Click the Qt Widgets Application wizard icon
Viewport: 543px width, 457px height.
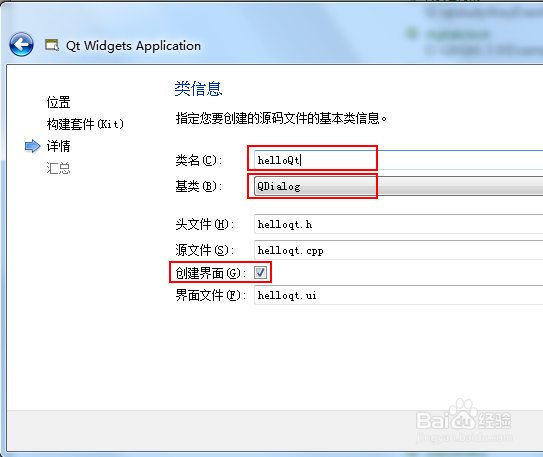[x=52, y=45]
